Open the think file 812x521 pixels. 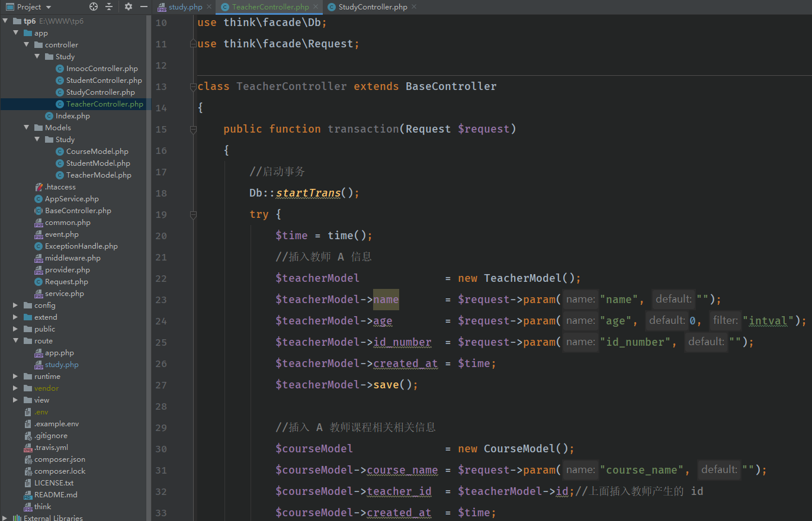point(43,507)
